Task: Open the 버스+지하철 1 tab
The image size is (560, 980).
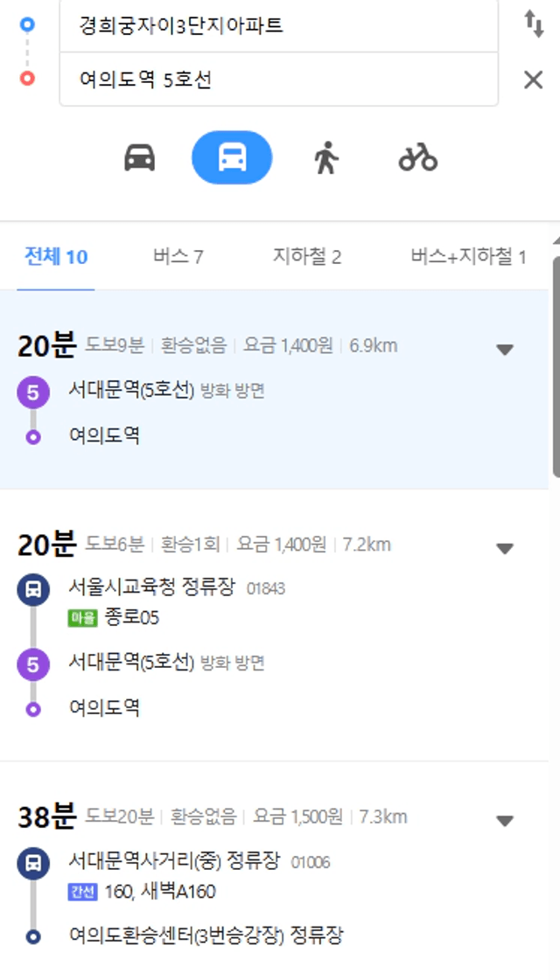Action: (468, 257)
